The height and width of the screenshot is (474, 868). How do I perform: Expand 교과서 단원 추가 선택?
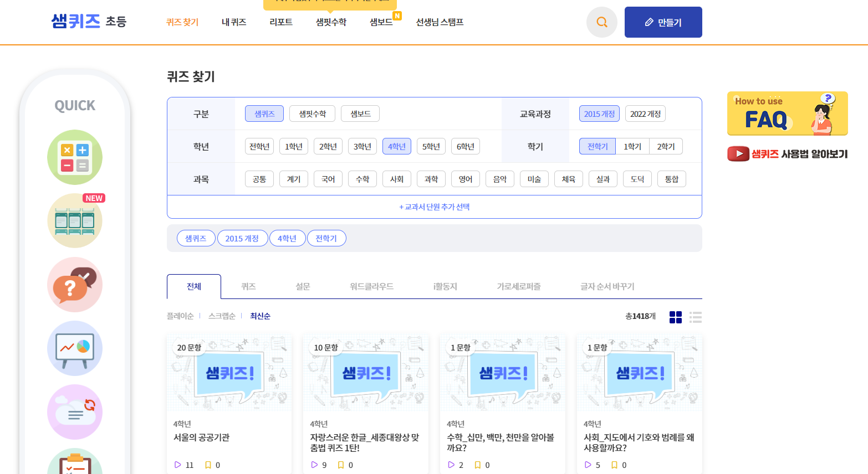pos(434,207)
